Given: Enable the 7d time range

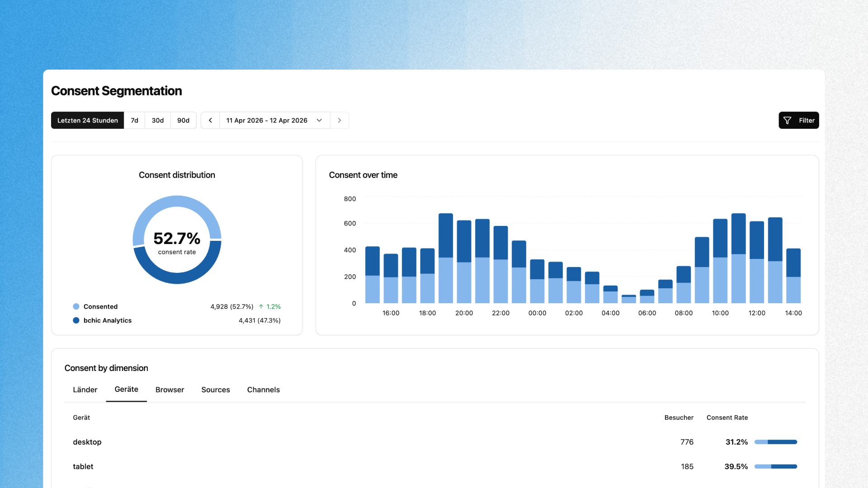Looking at the screenshot, I should pyautogui.click(x=134, y=120).
